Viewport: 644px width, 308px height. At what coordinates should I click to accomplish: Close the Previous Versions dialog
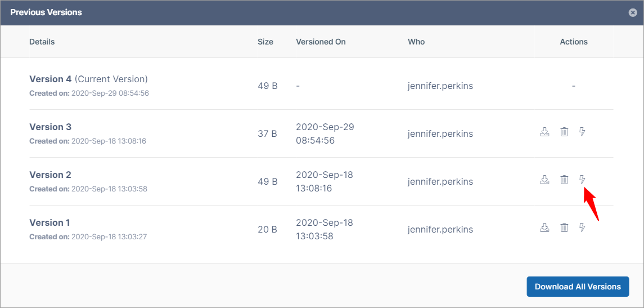pos(633,12)
